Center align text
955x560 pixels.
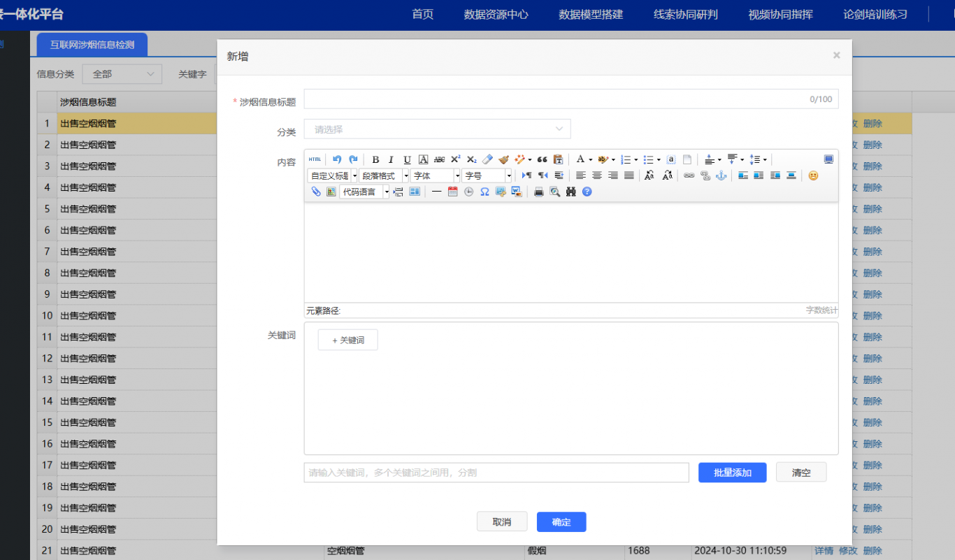pyautogui.click(x=597, y=175)
